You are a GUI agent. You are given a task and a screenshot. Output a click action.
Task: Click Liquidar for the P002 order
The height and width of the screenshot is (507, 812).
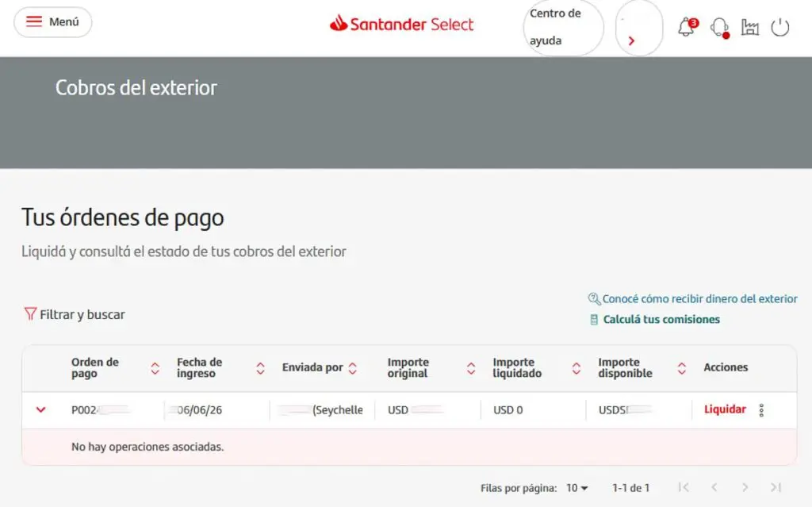(725, 409)
